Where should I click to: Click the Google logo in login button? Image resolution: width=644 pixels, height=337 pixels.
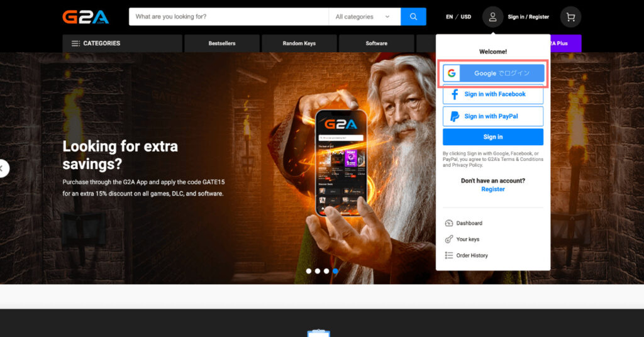[452, 73]
